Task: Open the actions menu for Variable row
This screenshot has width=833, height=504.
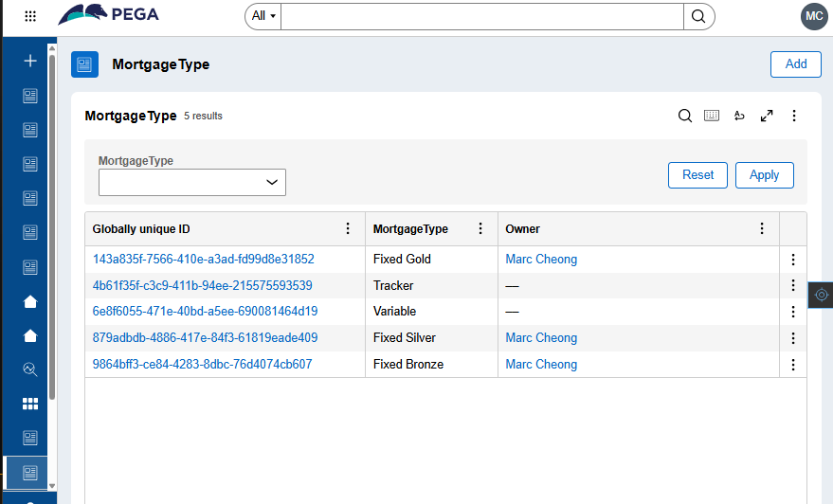Action: click(793, 312)
